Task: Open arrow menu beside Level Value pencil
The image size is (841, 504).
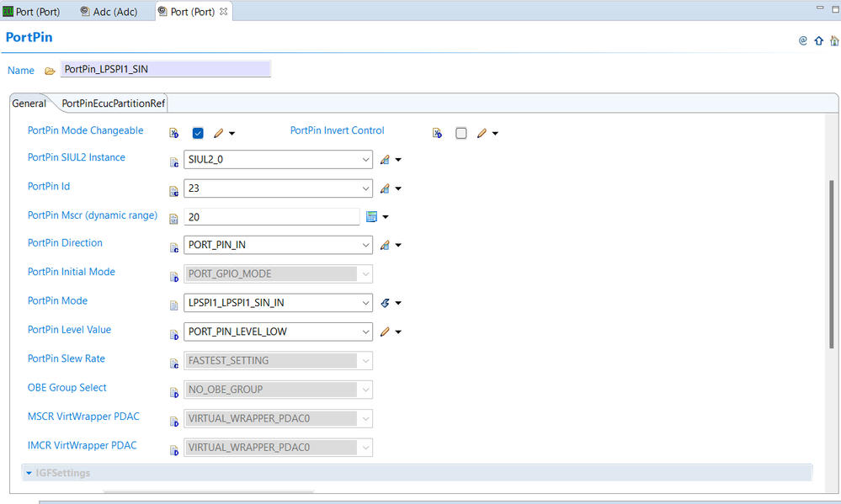Action: (x=398, y=332)
